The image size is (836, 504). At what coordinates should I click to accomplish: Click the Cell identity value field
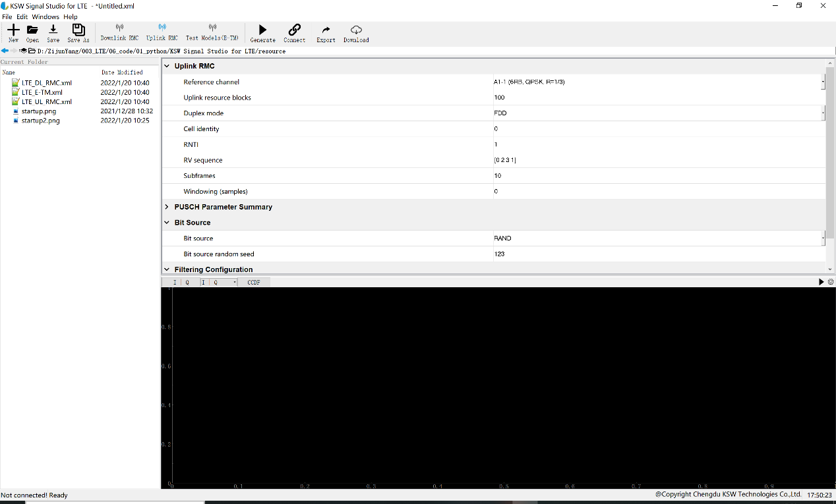click(x=659, y=129)
